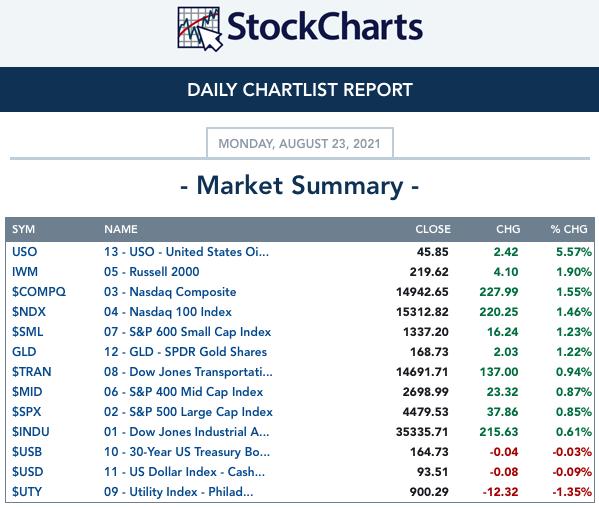Click the StockCharts logo icon

click(200, 29)
